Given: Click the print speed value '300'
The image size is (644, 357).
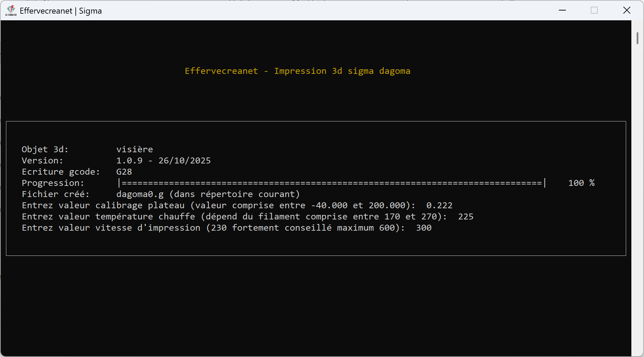Looking at the screenshot, I should (424, 228).
